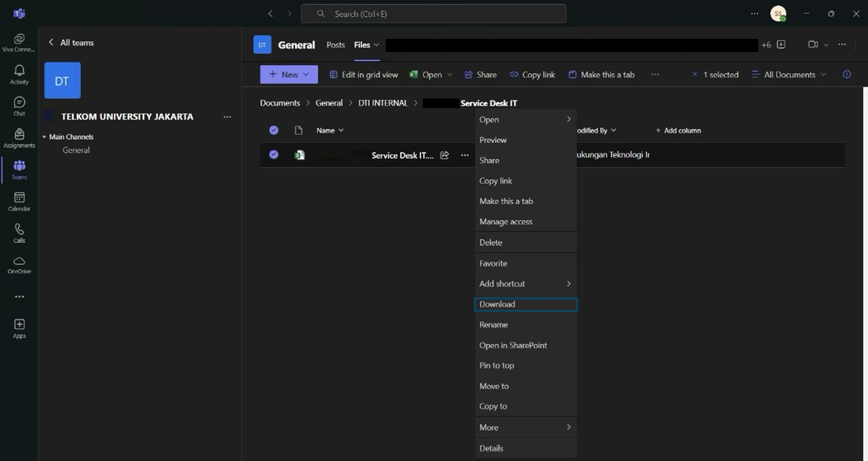Open Assignments from the sidebar

point(19,138)
